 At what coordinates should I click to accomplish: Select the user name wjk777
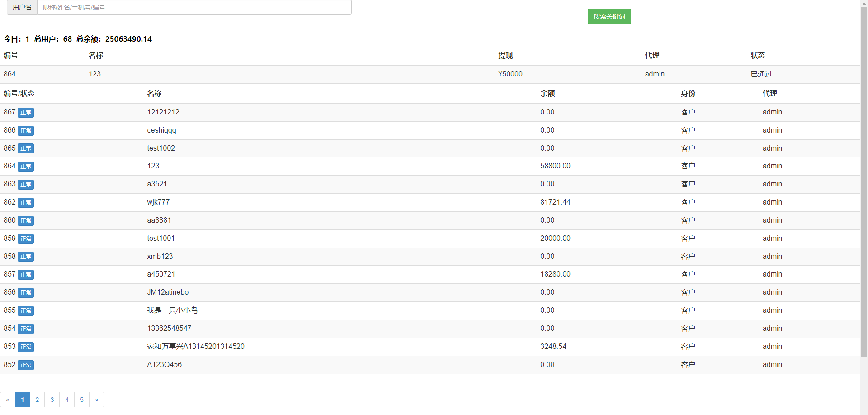click(x=158, y=202)
